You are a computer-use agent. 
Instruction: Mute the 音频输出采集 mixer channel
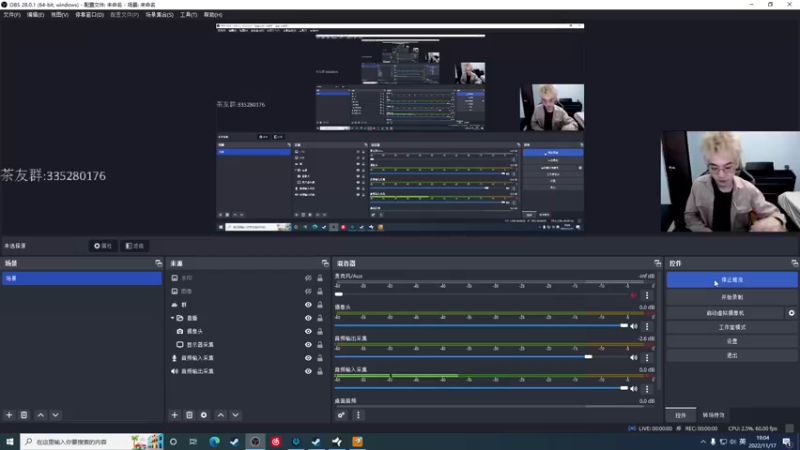pos(634,357)
